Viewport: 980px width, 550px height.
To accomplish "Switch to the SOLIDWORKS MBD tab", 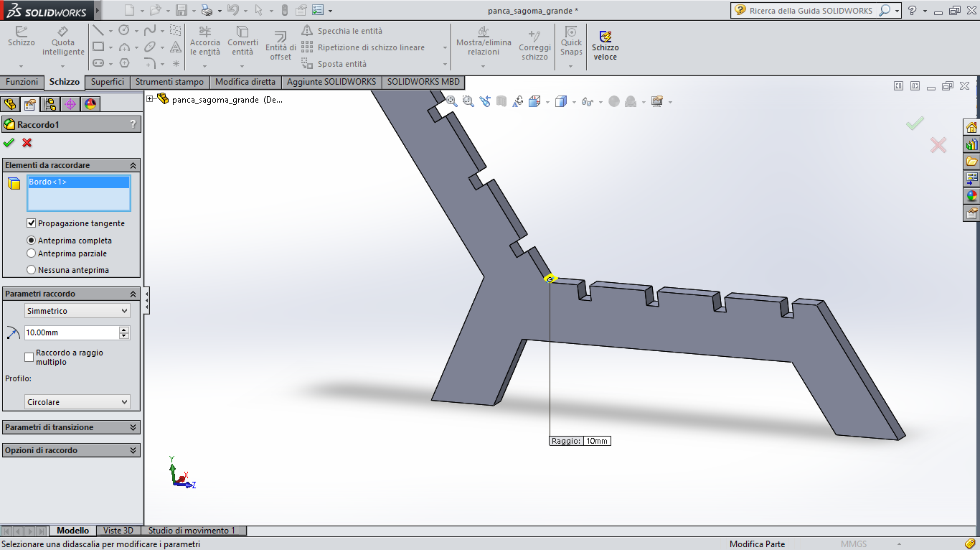I will click(423, 82).
